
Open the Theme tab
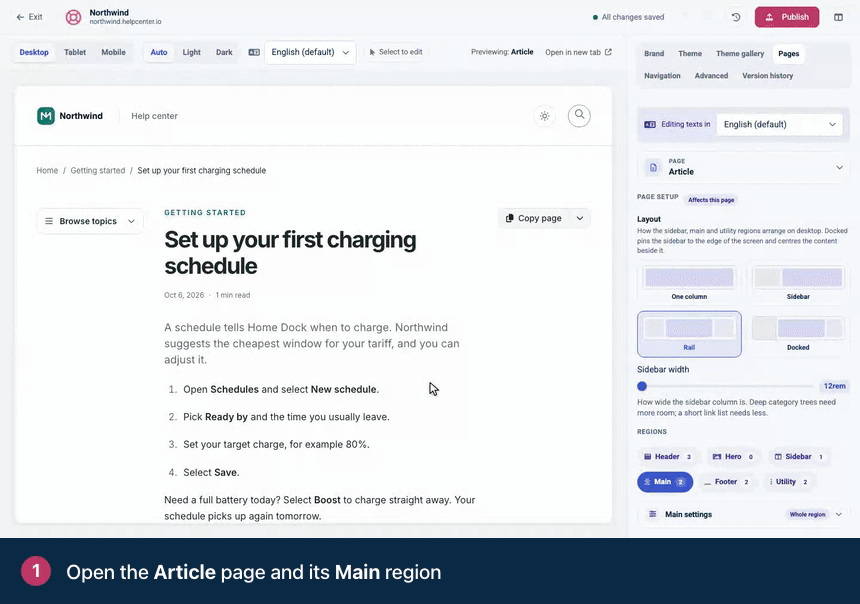(689, 54)
